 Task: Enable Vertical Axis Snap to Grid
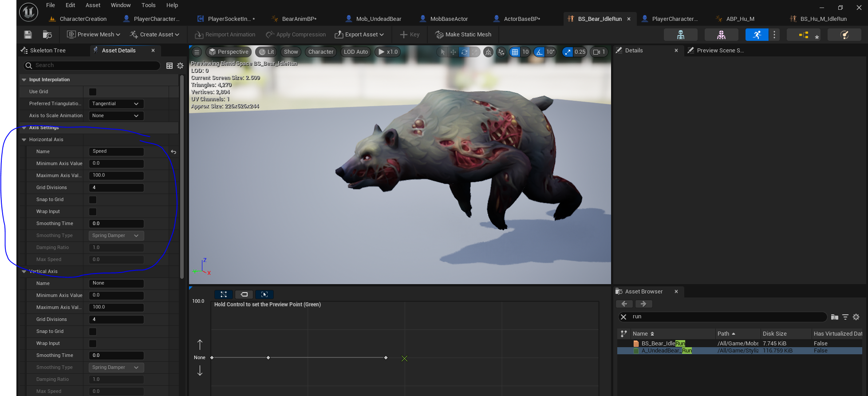[x=93, y=332]
